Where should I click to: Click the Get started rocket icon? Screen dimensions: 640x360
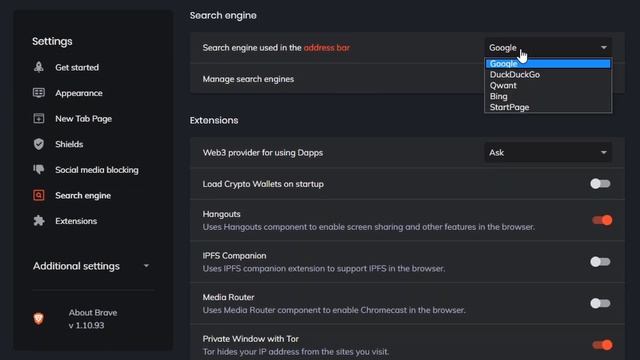click(x=39, y=67)
